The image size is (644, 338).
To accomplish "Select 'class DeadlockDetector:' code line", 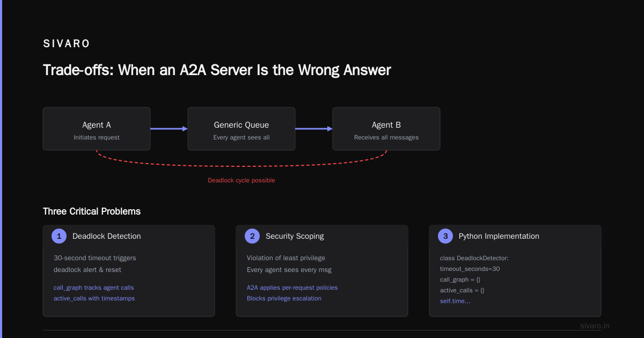I will point(474,258).
